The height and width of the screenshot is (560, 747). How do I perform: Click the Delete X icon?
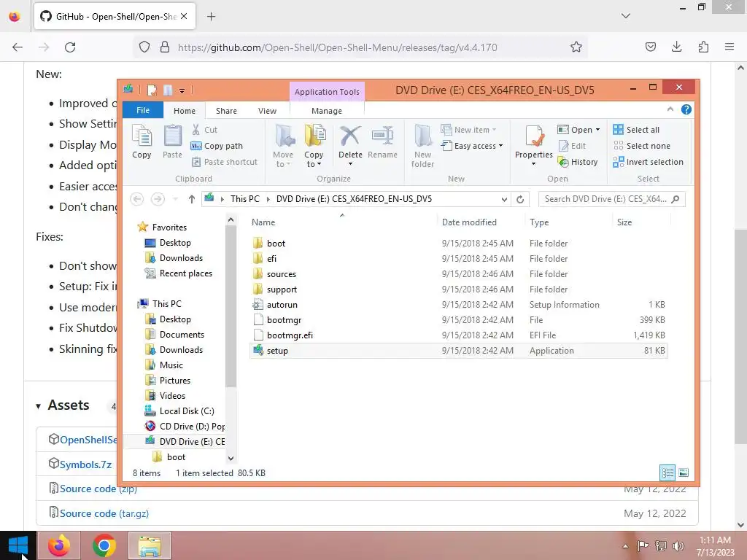tap(350, 136)
